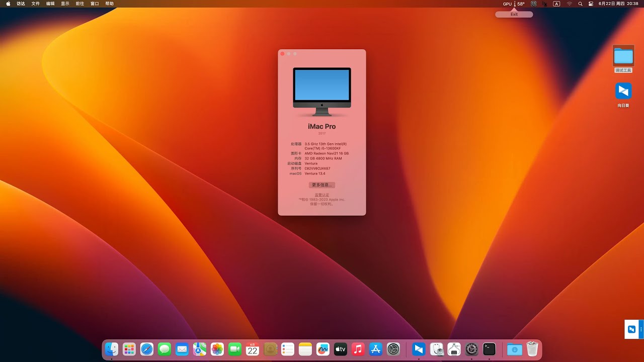Open System Information chip icon in Dock
Image resolution: width=644 pixels, height=362 pixels.
tap(454, 349)
